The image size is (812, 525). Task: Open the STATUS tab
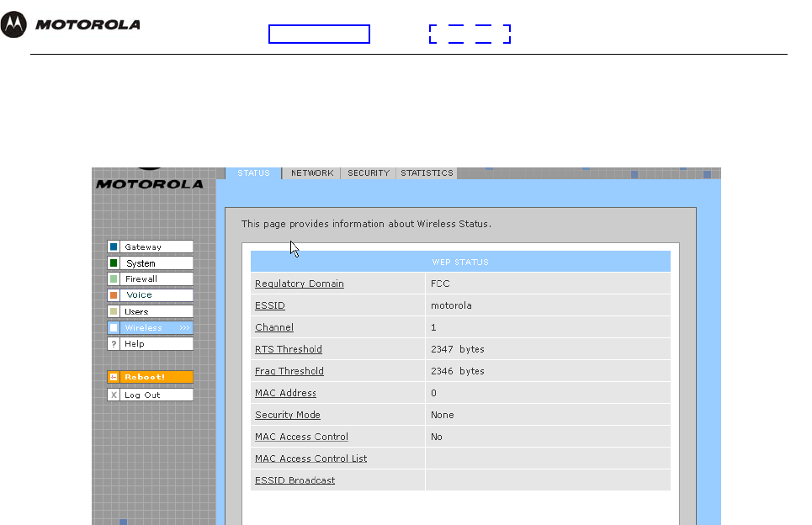[x=254, y=173]
